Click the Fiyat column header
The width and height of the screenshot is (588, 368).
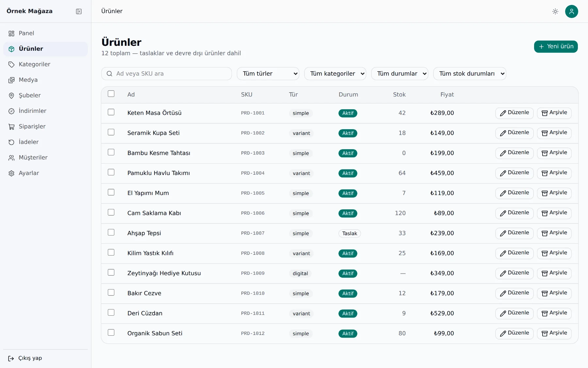447,95
